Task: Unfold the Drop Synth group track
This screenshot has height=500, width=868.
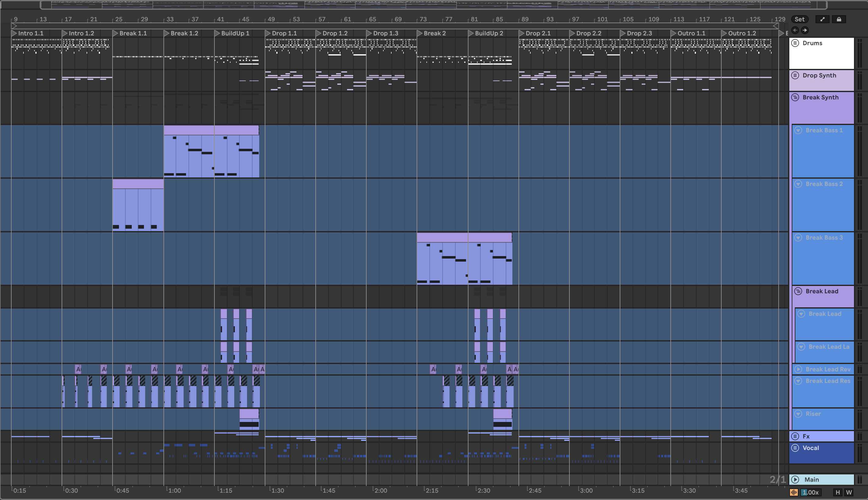Action: 795,75
